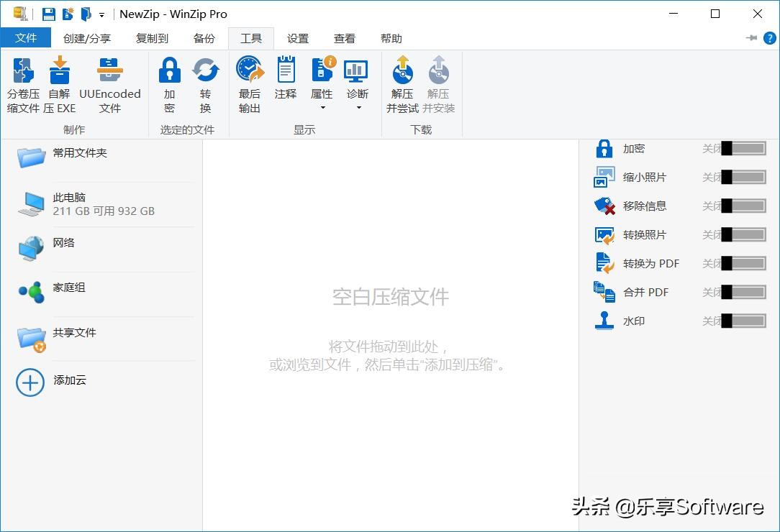The width and height of the screenshot is (780, 532).
Task: Turn on the 水印 switch
Action: coord(745,321)
